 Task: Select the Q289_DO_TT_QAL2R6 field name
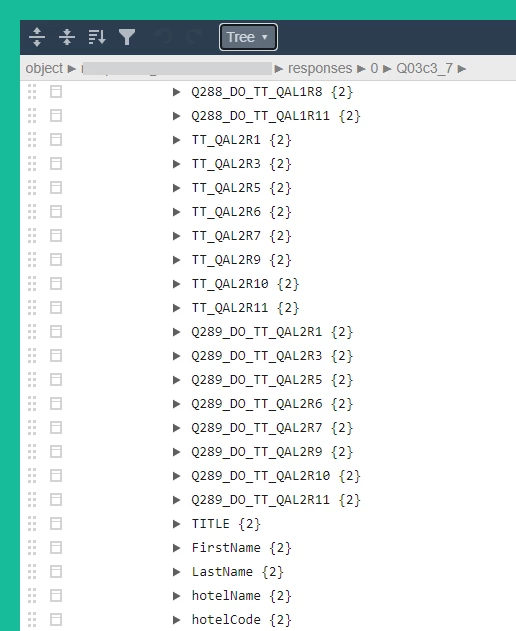click(x=257, y=404)
